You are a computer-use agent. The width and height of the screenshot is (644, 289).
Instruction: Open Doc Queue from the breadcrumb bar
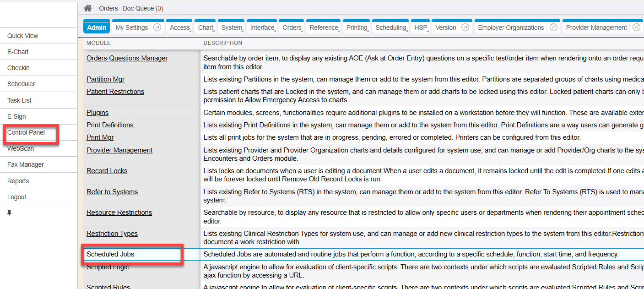tap(139, 8)
